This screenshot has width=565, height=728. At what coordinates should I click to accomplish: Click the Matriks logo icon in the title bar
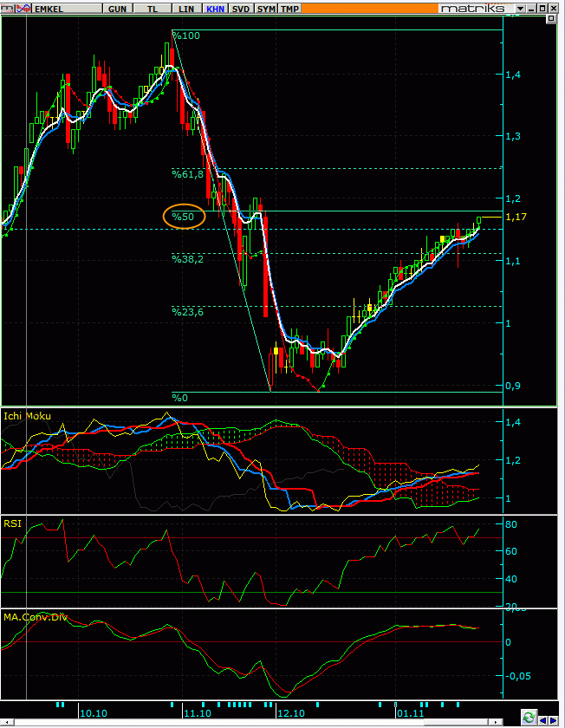coord(8,9)
